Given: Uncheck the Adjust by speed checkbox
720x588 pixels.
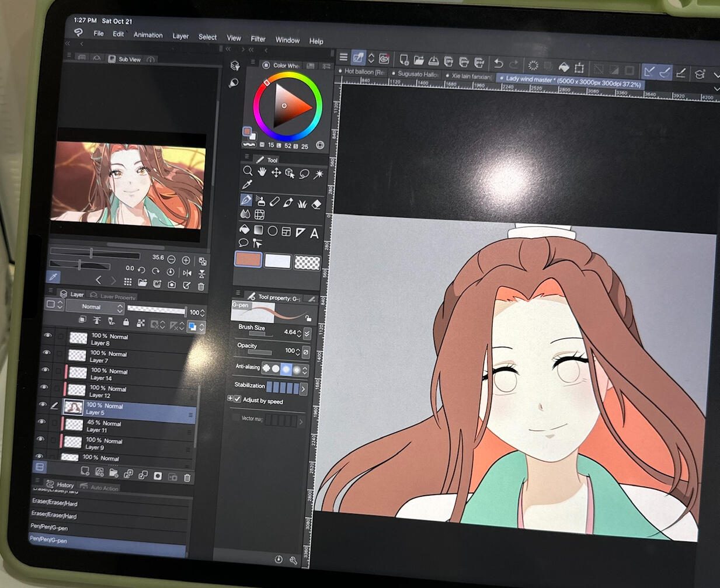Looking at the screenshot, I should click(x=238, y=399).
